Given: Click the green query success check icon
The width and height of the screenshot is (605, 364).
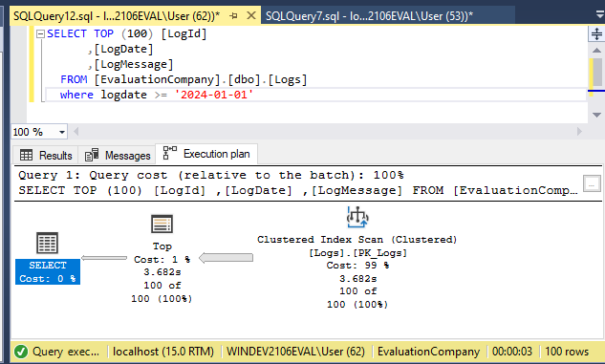Looking at the screenshot, I should coord(21,352).
